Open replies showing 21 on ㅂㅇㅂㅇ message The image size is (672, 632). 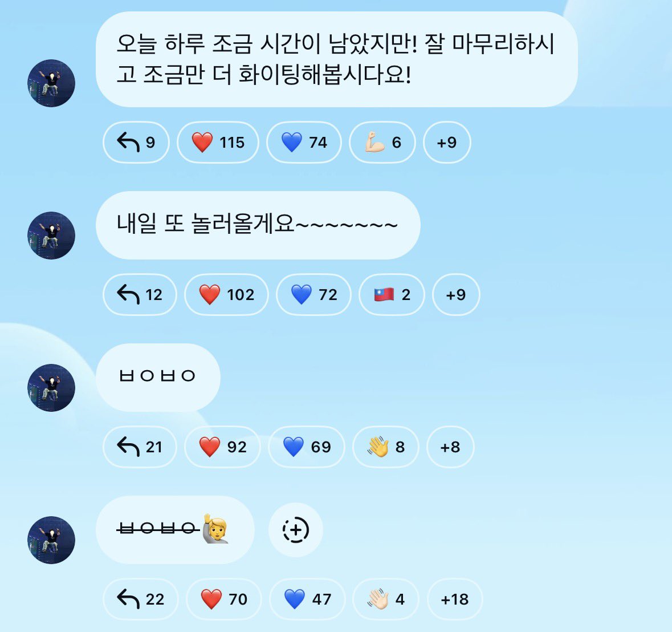click(140, 447)
